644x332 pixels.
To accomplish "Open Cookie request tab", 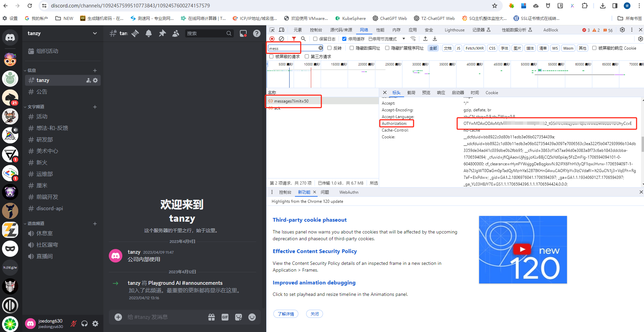I will click(x=492, y=93).
